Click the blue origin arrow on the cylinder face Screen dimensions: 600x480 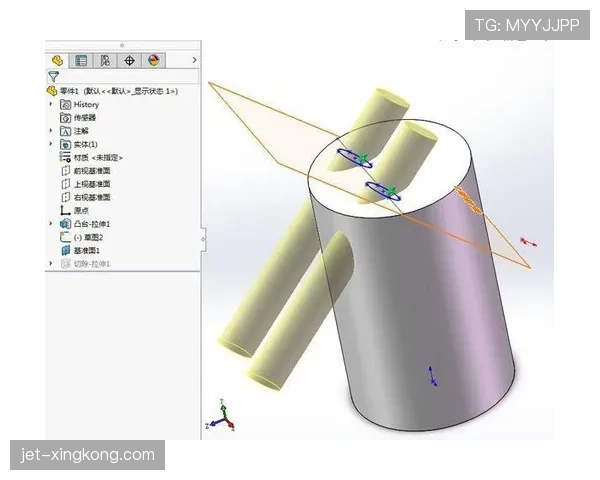pyautogui.click(x=432, y=376)
